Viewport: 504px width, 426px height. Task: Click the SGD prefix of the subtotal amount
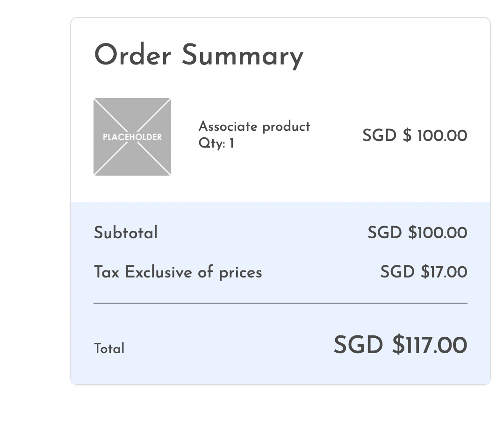[384, 233]
